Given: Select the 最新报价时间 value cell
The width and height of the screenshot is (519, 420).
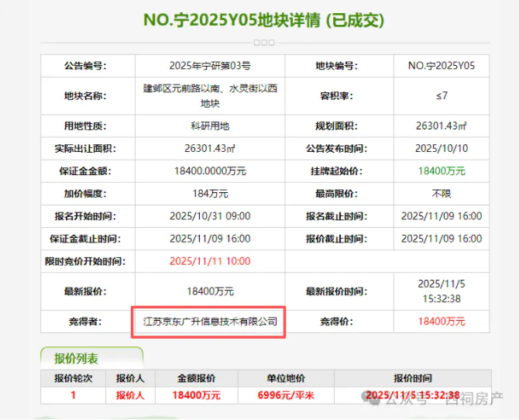Looking at the screenshot, I should 441,291.
